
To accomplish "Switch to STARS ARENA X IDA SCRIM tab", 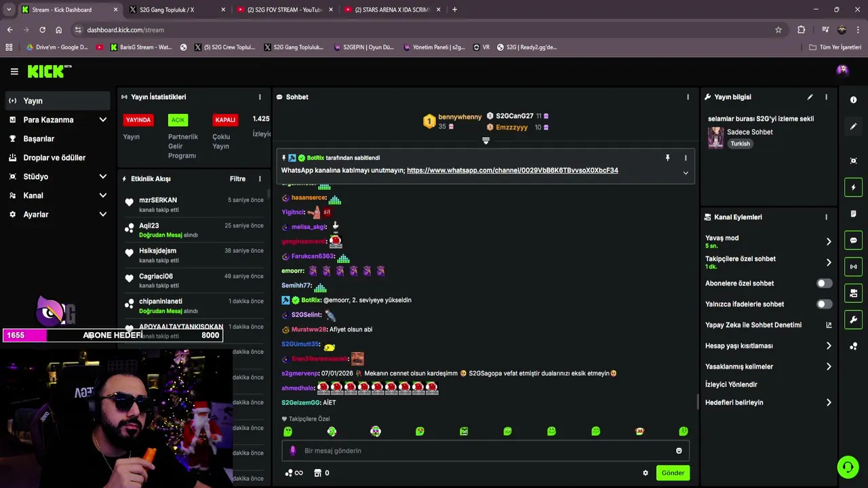I will [x=391, y=9].
